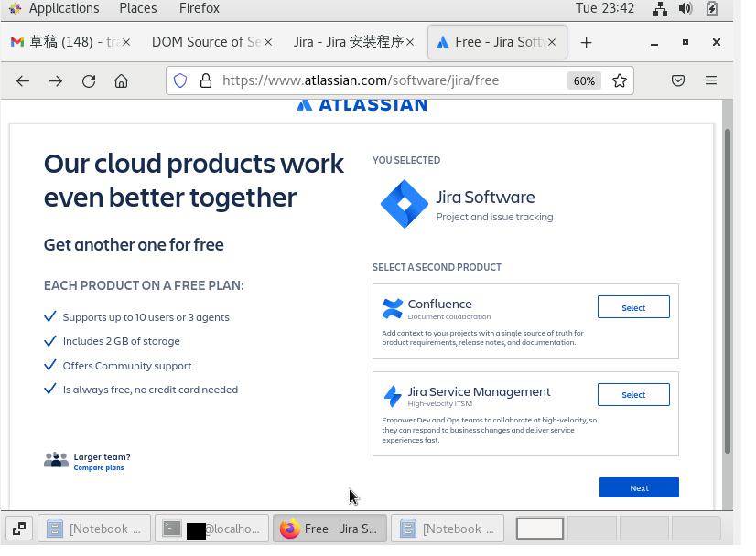Save page to Pocket icon
The height and width of the screenshot is (556, 756).
pos(678,80)
